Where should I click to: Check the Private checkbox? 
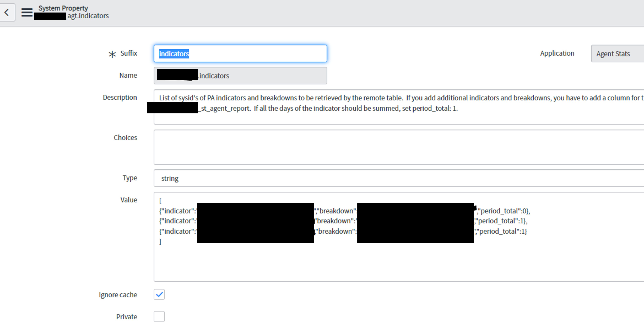coord(159,317)
